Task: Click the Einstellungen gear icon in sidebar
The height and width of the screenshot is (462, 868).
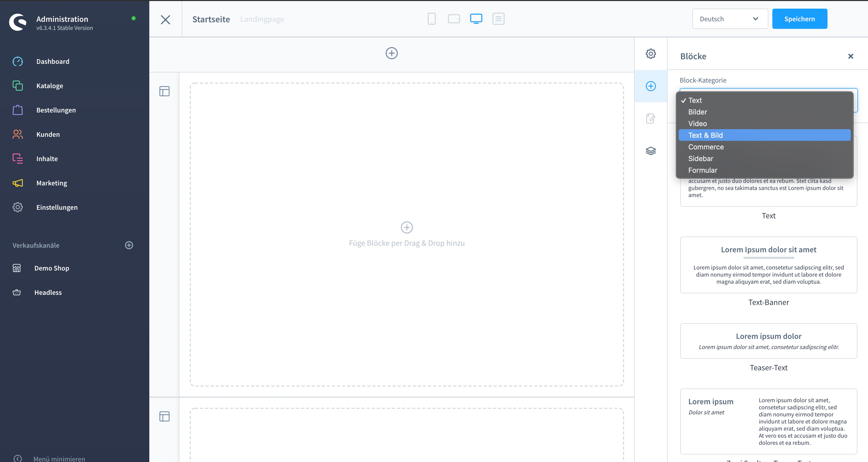Action: pos(17,207)
